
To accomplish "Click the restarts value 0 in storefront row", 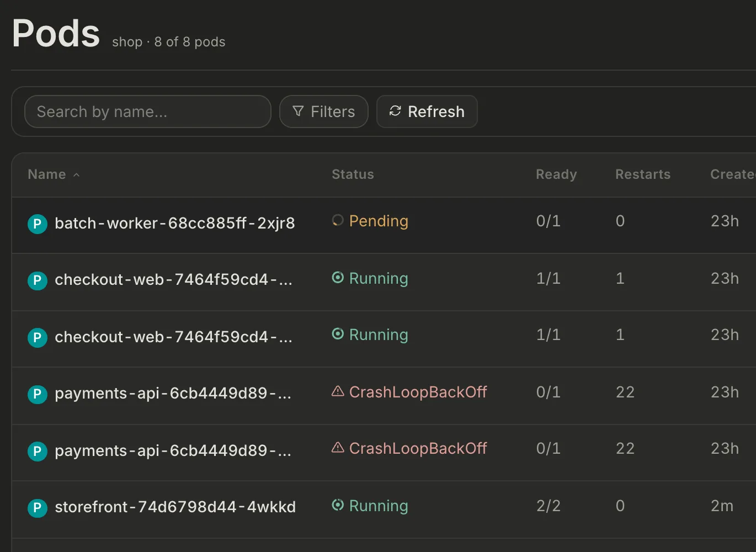I will (620, 506).
